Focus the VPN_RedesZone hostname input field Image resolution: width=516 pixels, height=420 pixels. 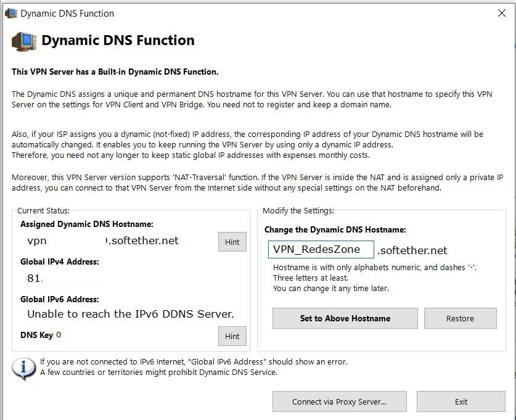tap(321, 250)
